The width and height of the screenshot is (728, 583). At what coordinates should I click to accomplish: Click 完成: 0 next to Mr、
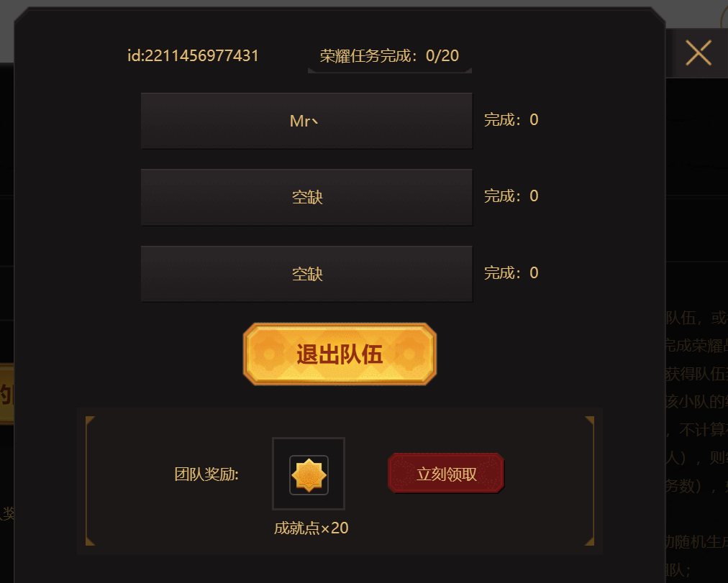(511, 119)
